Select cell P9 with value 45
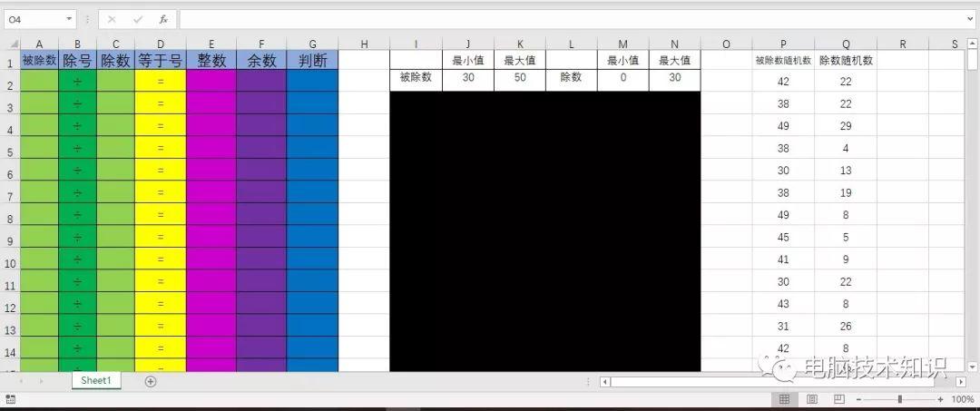980x411 pixels. click(x=783, y=238)
